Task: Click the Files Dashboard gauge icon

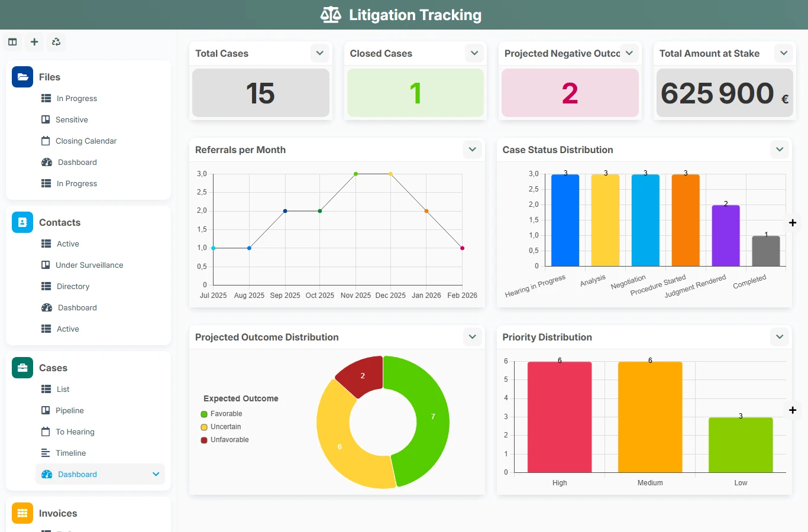Action: coord(47,162)
